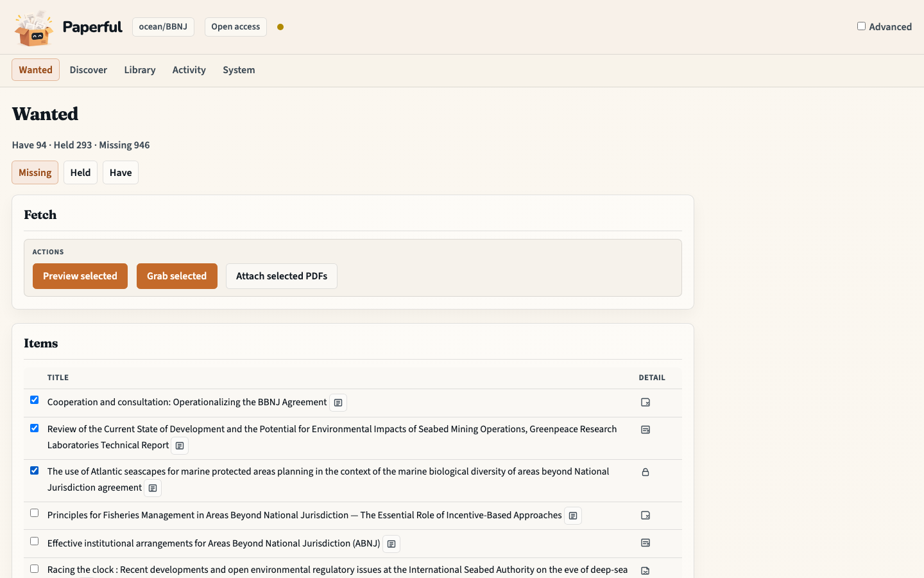
Task: Click the ocean/BBNJ collection badge
Action: point(163,27)
